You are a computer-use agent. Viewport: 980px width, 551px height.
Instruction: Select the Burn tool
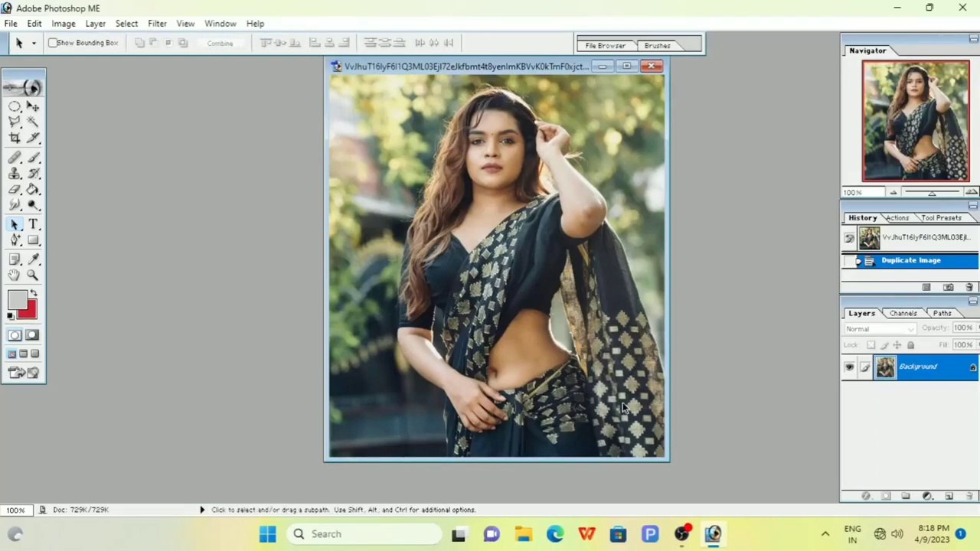[x=33, y=205]
